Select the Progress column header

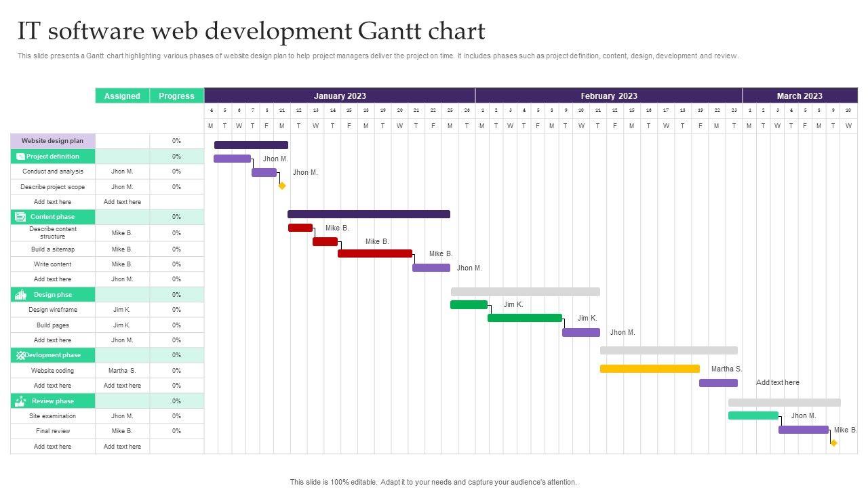[x=176, y=96]
